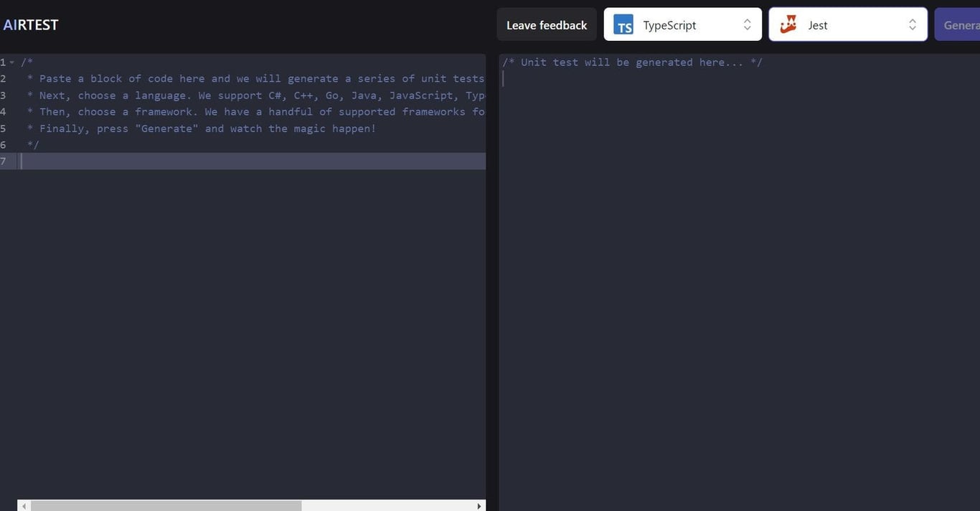The height and width of the screenshot is (511, 980).
Task: Click the horizontal scrollbar right arrow
Action: (x=479, y=506)
